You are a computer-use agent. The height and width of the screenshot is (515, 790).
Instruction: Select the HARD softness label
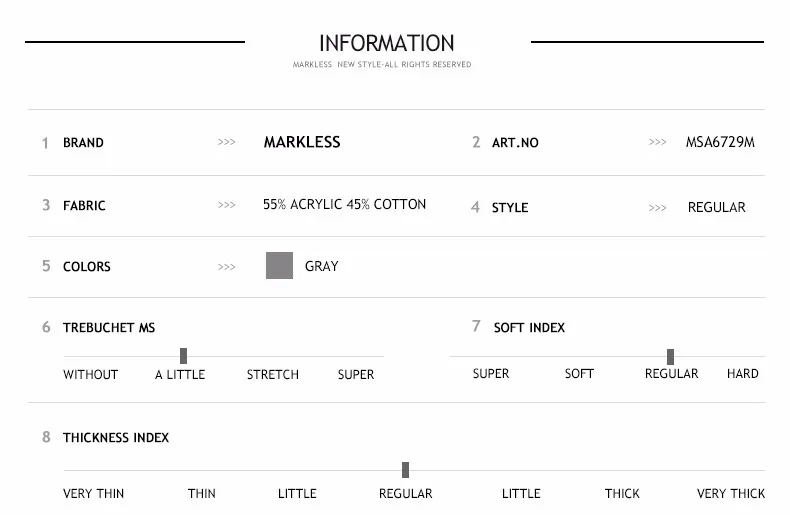tap(743, 373)
